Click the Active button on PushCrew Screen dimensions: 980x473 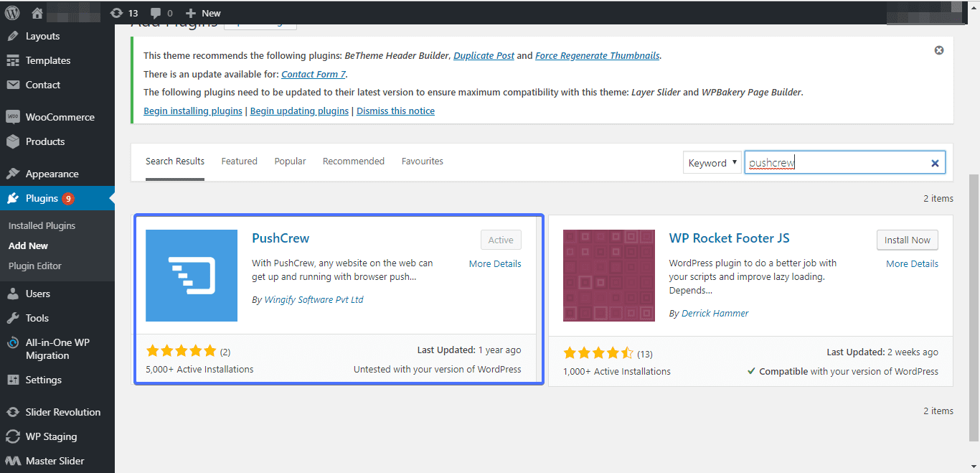click(501, 240)
